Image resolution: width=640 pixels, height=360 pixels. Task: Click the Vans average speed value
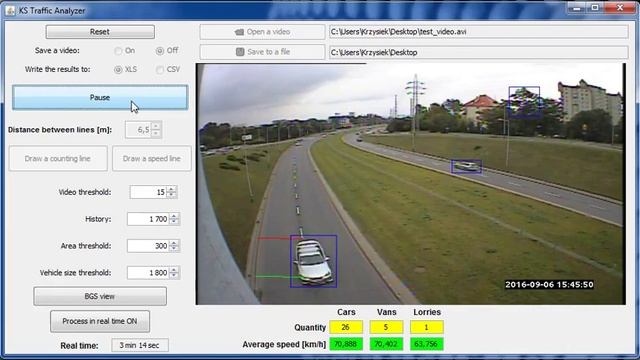point(386,344)
